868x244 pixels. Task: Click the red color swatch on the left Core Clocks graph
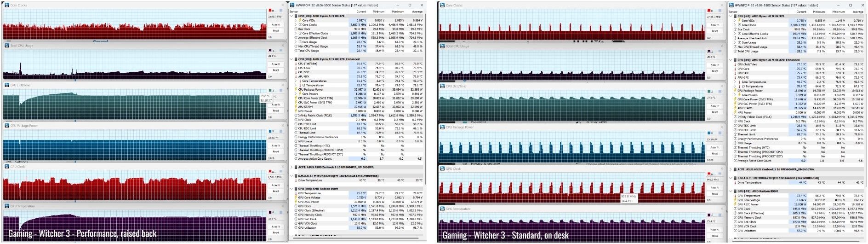270,11
